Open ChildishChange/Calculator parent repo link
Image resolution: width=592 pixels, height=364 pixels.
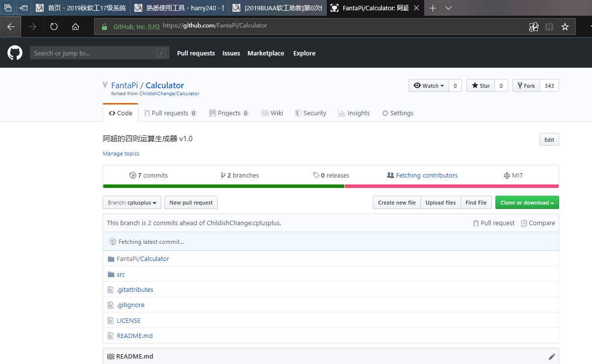[x=169, y=93]
